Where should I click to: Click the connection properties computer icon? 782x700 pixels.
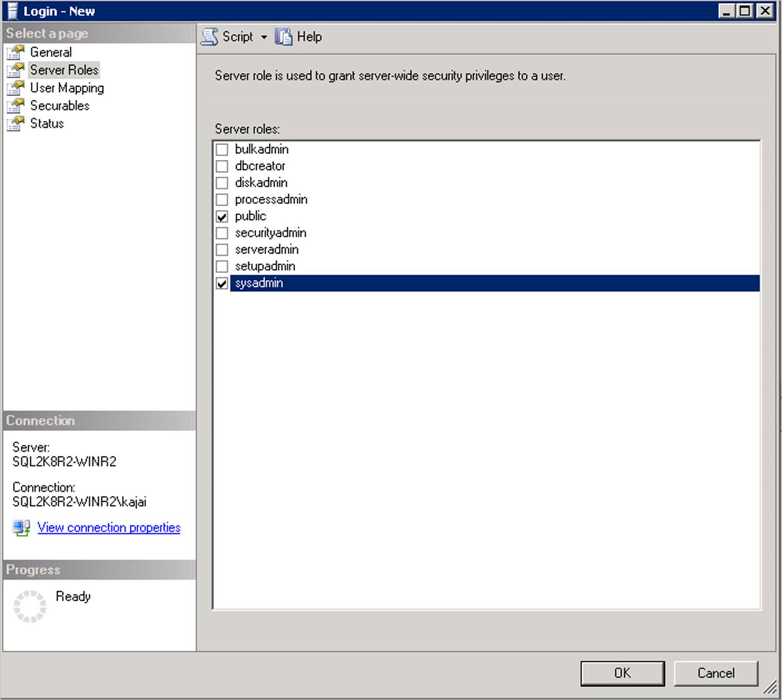click(21, 528)
